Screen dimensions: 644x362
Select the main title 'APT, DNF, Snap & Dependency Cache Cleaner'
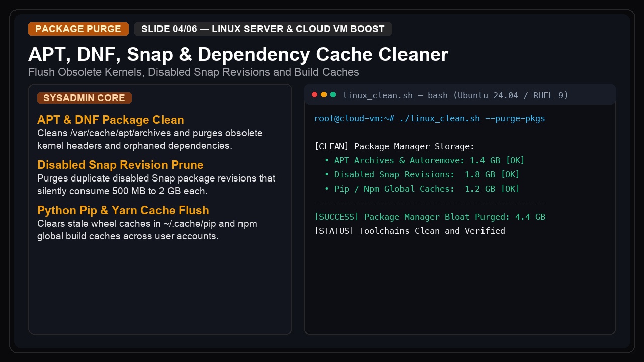point(238,54)
